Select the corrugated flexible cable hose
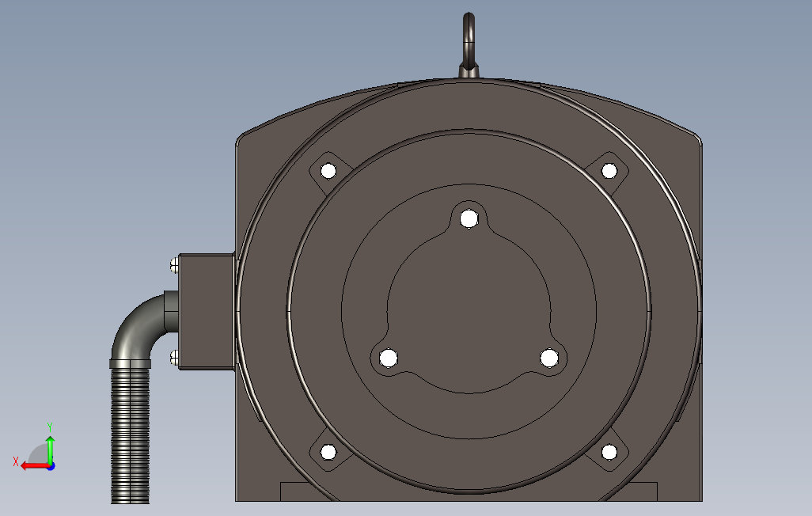Image resolution: width=812 pixels, height=516 pixels. point(130,435)
